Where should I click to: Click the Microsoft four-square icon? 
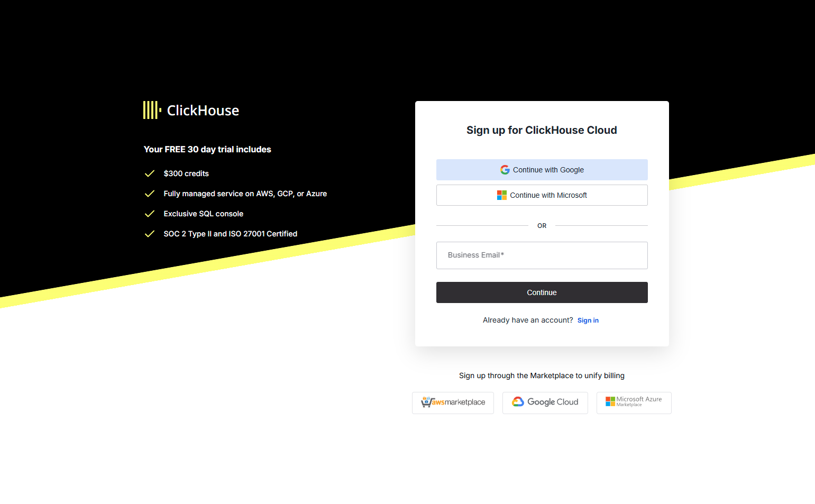coord(501,195)
